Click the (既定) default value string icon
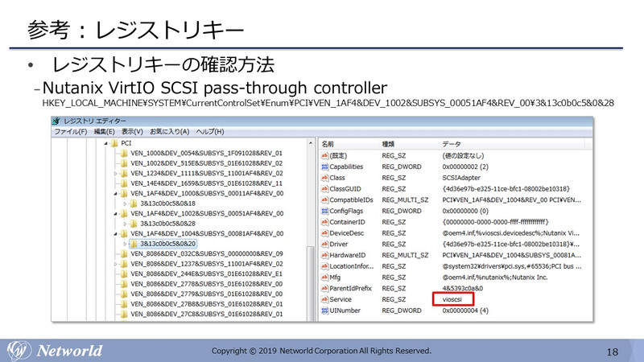This screenshot has width=644, height=362. [x=324, y=155]
